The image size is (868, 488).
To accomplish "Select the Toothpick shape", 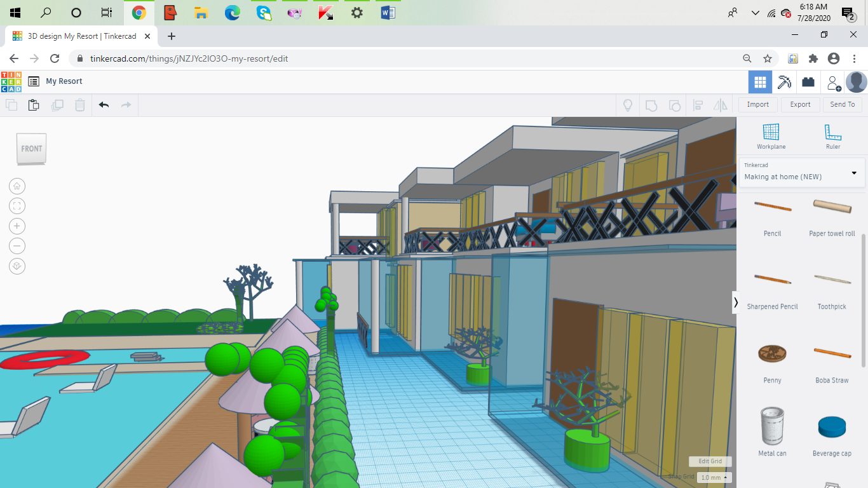I will coord(832,290).
